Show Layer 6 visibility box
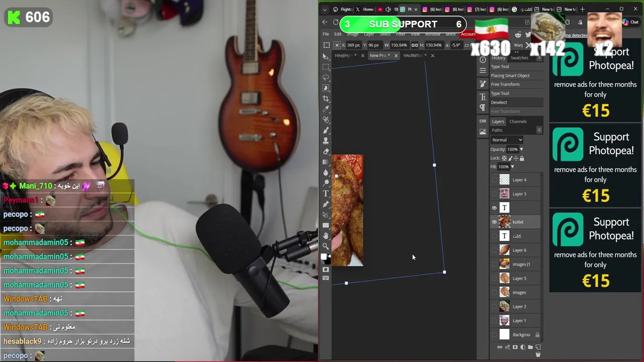Image resolution: width=644 pixels, height=362 pixels. pyautogui.click(x=494, y=250)
